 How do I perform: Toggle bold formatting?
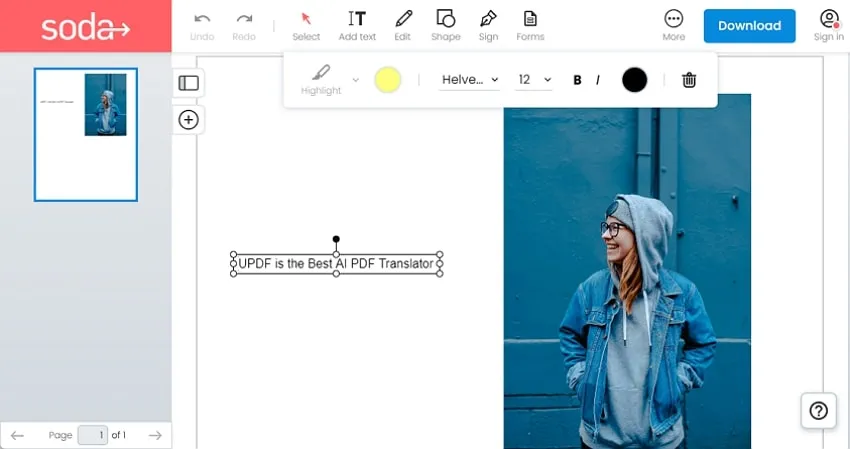click(577, 80)
